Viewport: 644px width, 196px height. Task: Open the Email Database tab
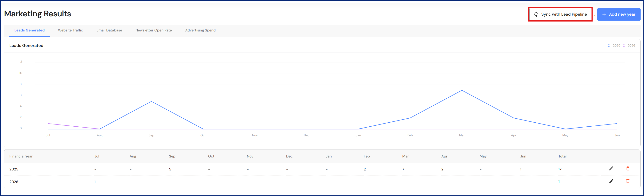[x=109, y=30]
